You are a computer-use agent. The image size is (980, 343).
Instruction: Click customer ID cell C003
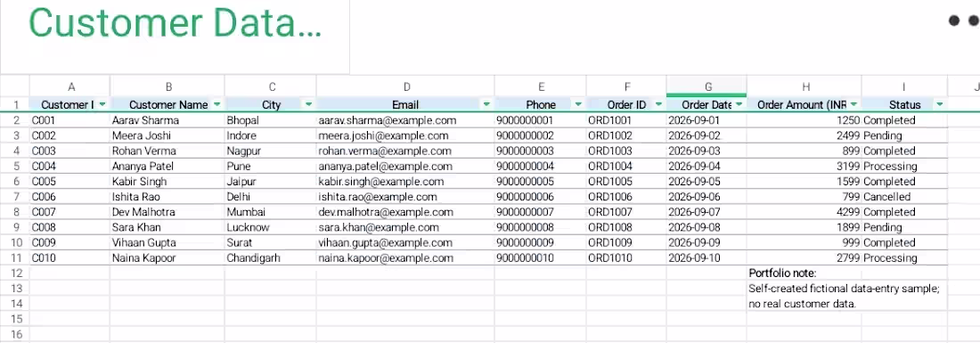70,151
